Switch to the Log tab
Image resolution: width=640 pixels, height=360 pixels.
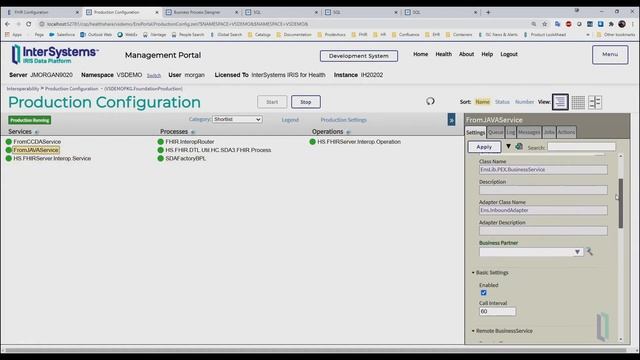[511, 132]
